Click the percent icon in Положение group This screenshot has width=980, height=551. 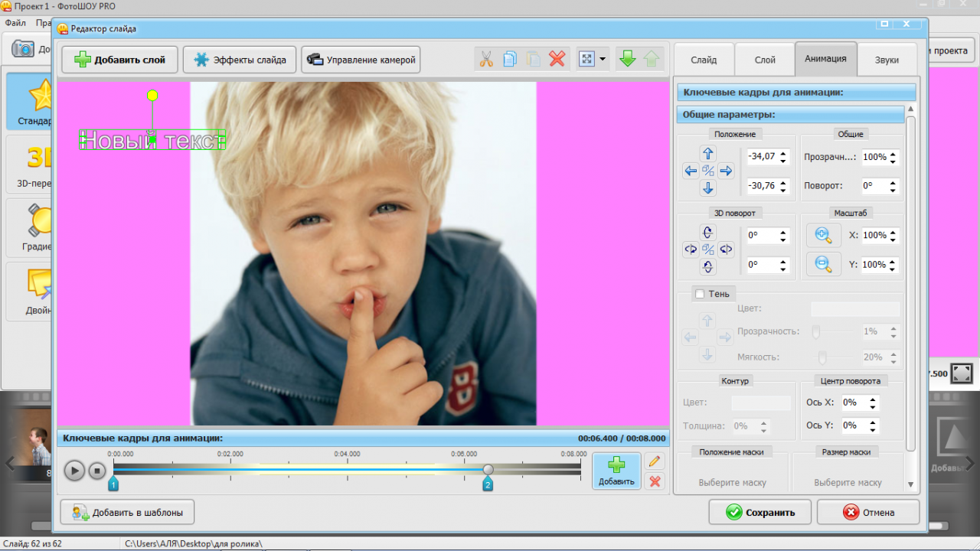tap(708, 171)
